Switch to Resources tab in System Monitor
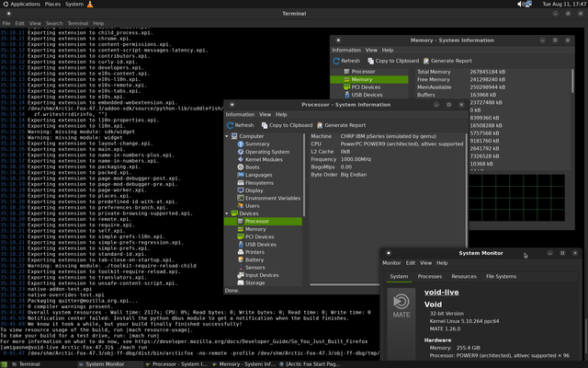 point(464,276)
